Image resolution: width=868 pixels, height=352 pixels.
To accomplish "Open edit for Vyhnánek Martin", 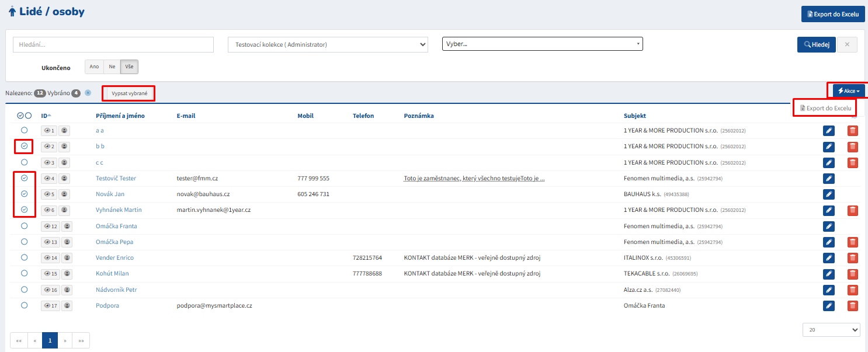I will click(x=828, y=210).
